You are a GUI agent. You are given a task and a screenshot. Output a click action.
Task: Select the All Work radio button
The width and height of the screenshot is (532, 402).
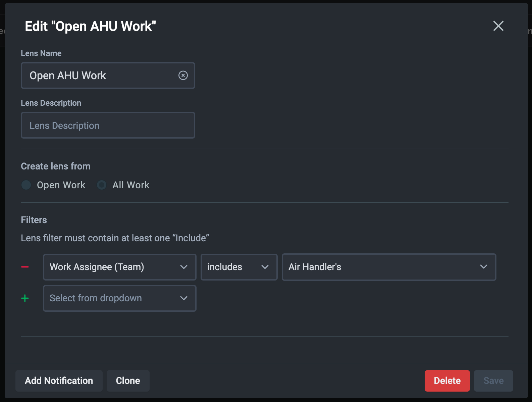[x=102, y=185]
